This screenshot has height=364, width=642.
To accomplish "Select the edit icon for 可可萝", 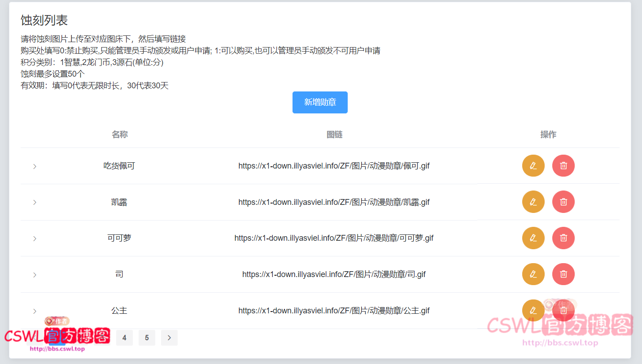I will 533,238.
